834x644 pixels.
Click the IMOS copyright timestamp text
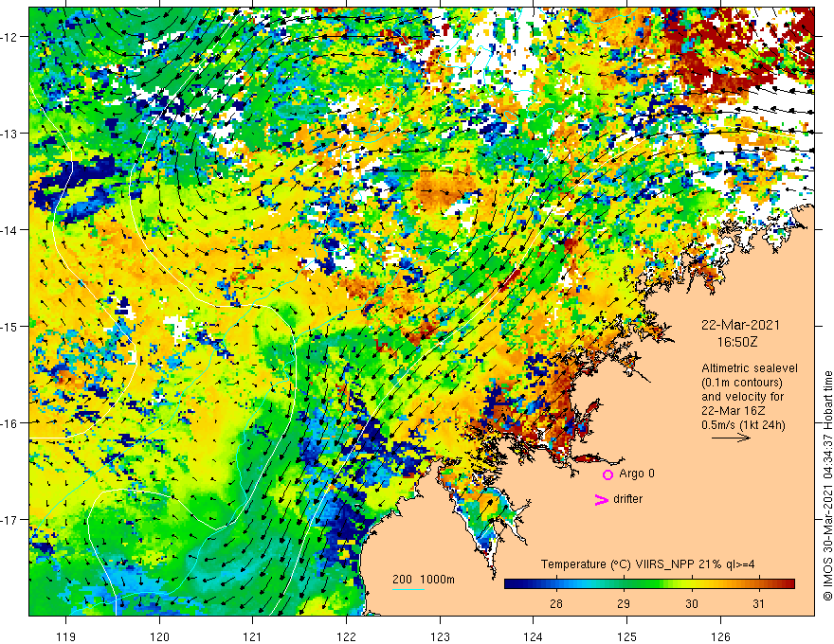click(827, 487)
